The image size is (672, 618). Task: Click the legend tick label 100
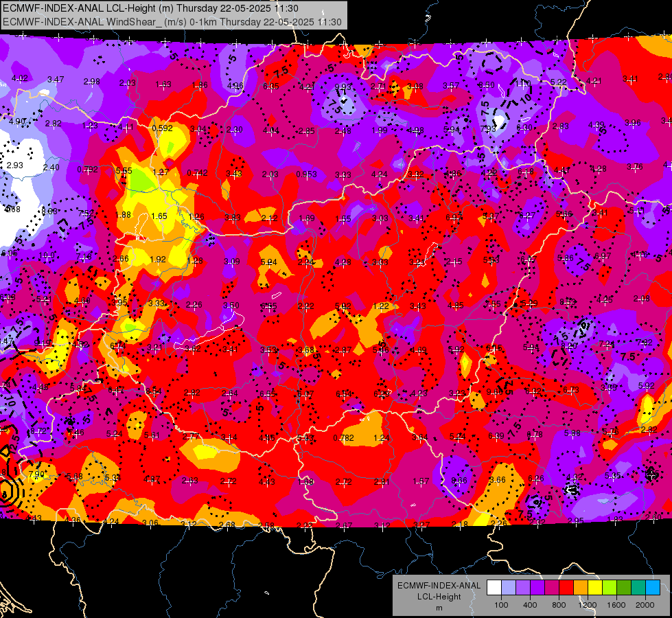tap(502, 605)
